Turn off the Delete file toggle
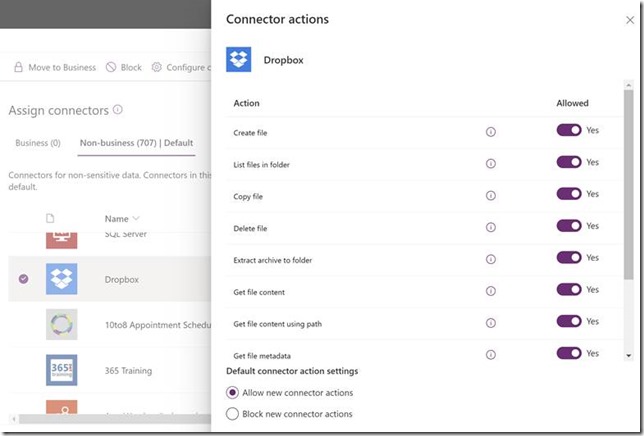 coord(569,226)
